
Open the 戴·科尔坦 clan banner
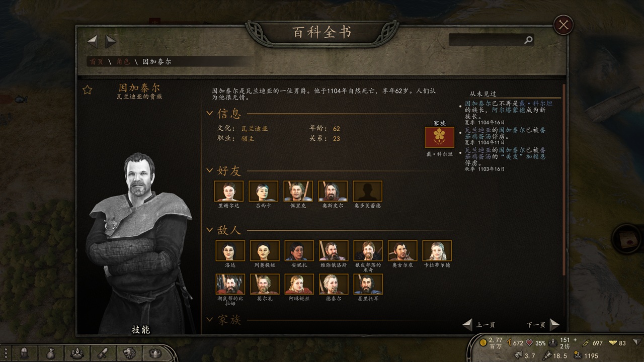point(439,137)
